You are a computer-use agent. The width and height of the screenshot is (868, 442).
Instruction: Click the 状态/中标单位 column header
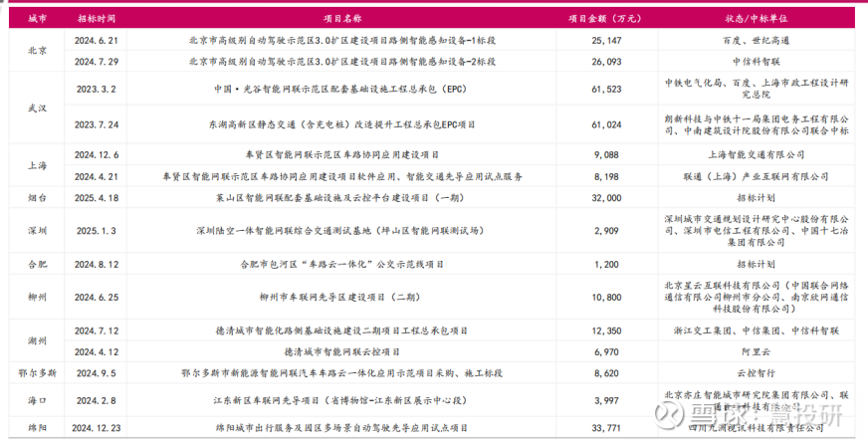point(756,18)
